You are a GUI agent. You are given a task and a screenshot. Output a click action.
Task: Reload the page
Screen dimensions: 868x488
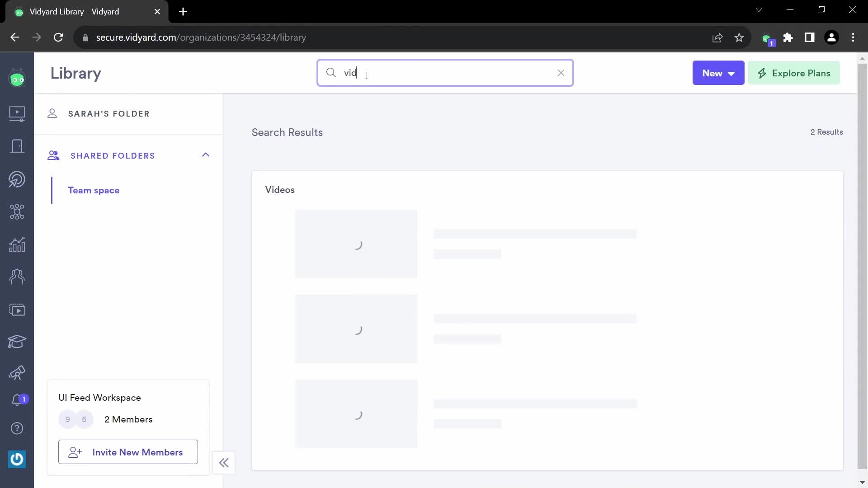[x=58, y=38]
